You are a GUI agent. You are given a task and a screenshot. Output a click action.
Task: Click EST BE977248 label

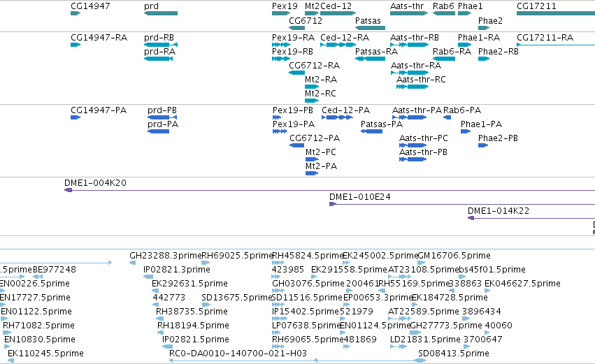55,270
